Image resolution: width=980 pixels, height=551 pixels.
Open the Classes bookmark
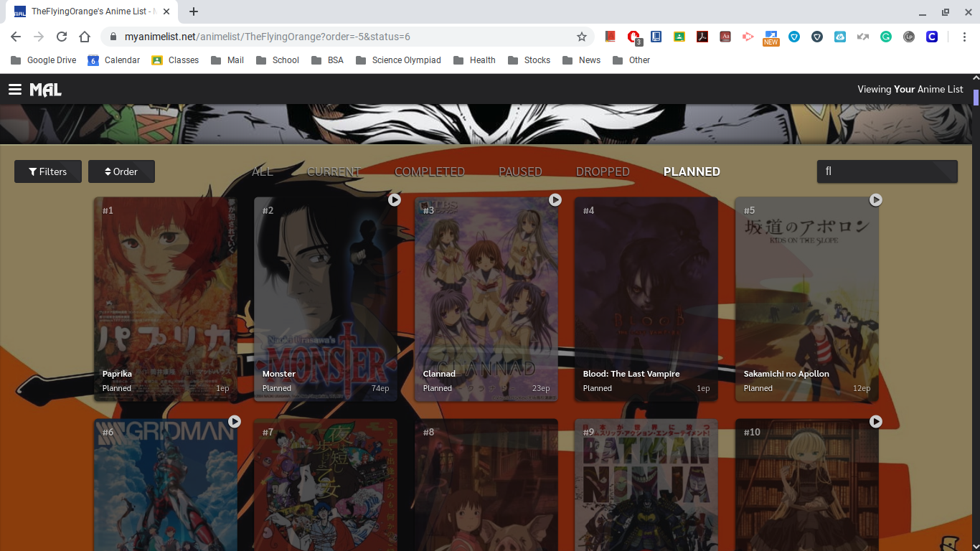[x=175, y=60]
